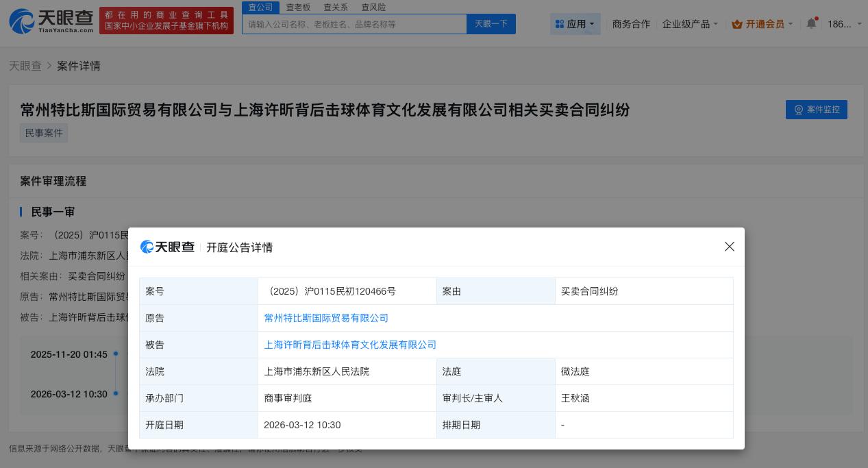
Task: Click the hearing date 2026-03-12 10:30 cell
Action: click(347, 425)
